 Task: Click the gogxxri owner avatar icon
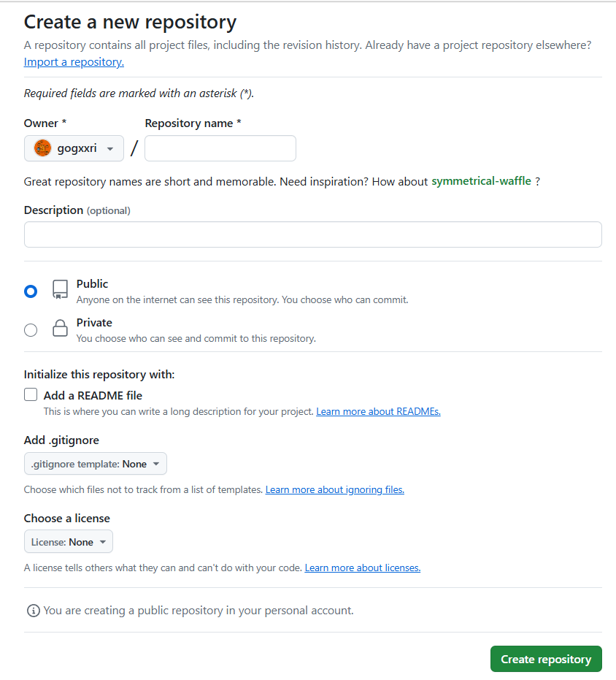[x=42, y=148]
